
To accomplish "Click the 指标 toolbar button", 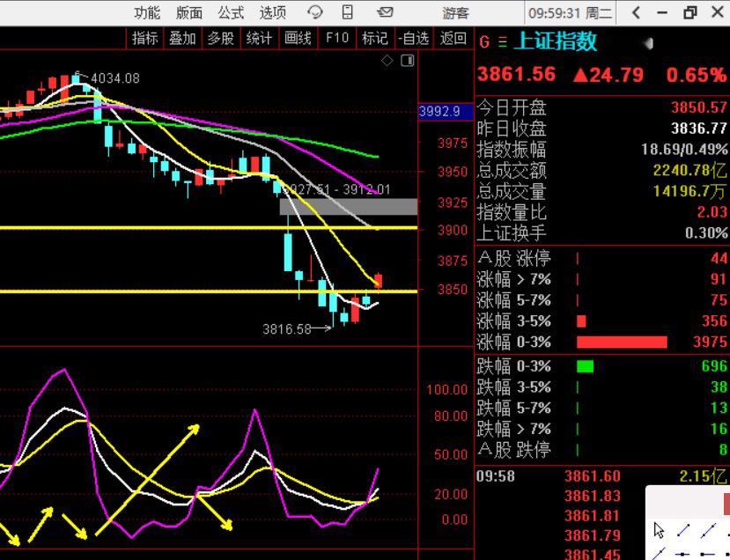I will (x=144, y=38).
